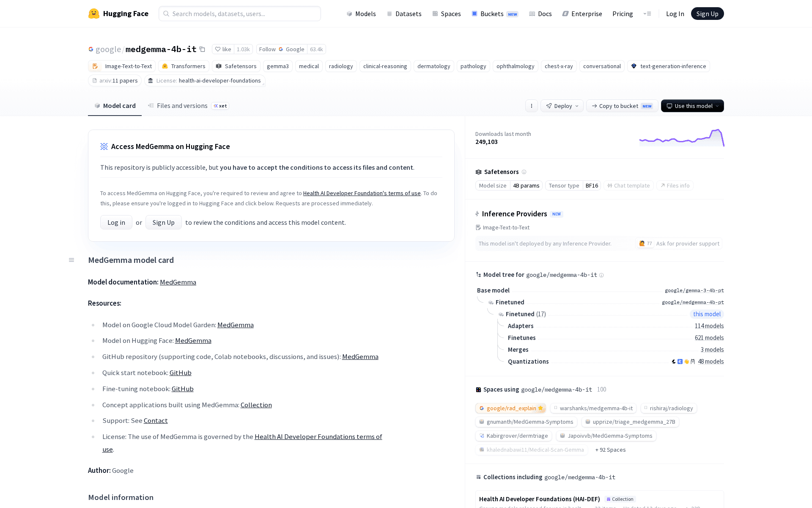Click the Safetensors tag
Screen dimensions: 812x508
(x=236, y=66)
